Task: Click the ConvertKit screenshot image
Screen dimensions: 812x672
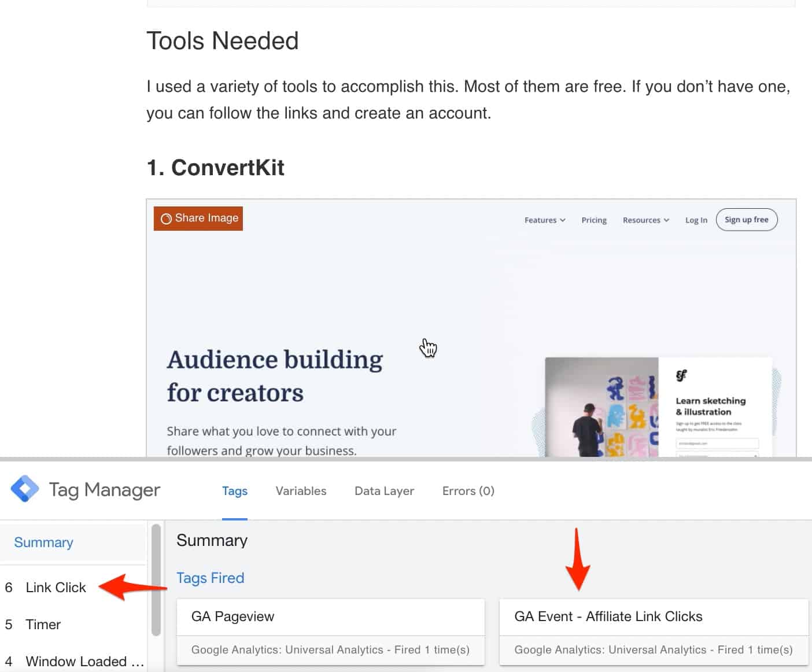Action: (x=471, y=328)
